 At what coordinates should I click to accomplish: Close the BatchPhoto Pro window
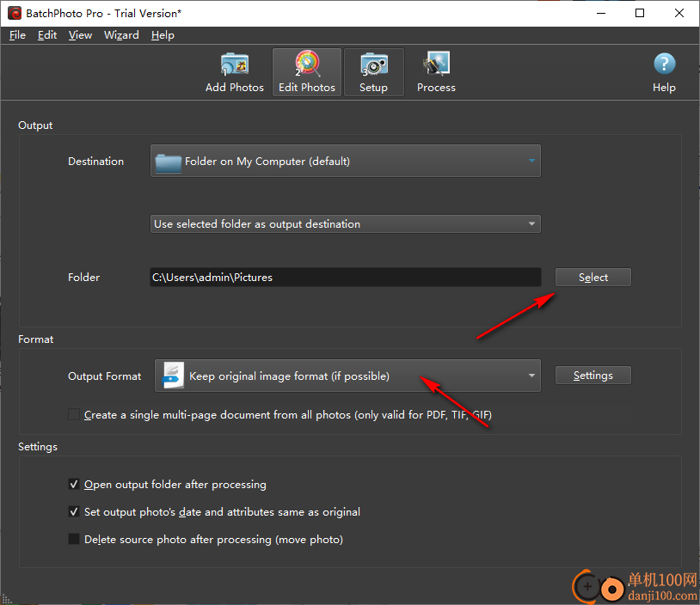679,13
